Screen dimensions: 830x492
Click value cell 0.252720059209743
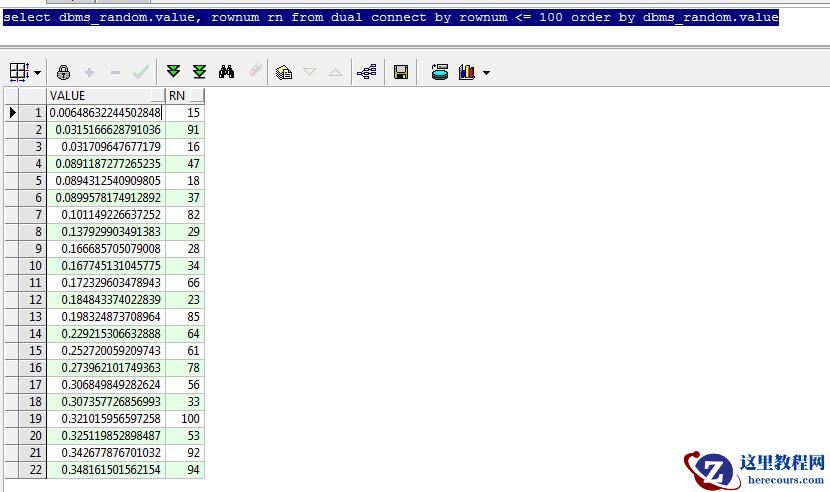click(x=106, y=351)
